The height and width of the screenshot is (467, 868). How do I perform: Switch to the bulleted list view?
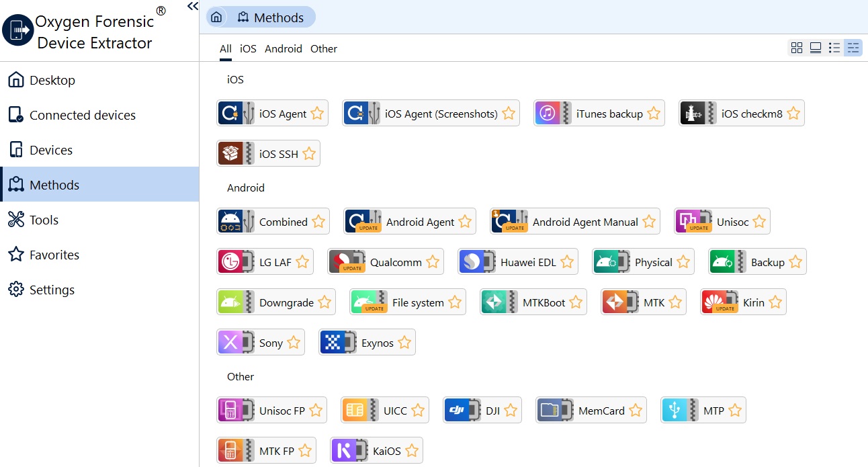tap(834, 48)
